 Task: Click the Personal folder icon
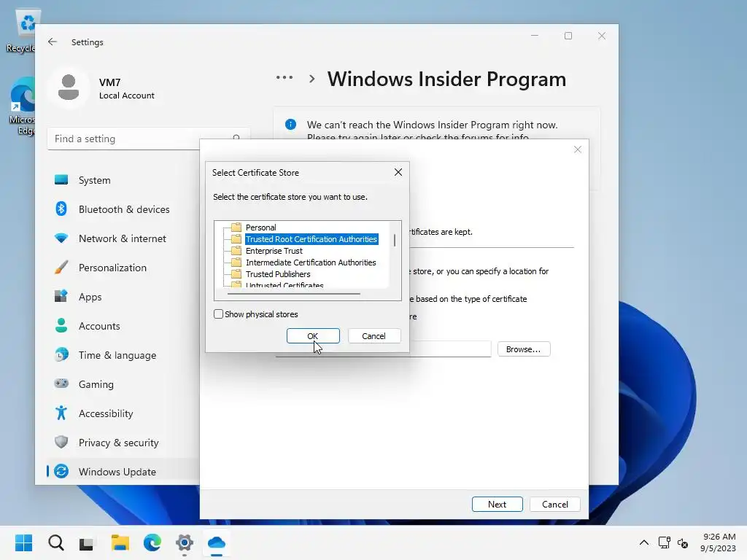click(x=236, y=227)
